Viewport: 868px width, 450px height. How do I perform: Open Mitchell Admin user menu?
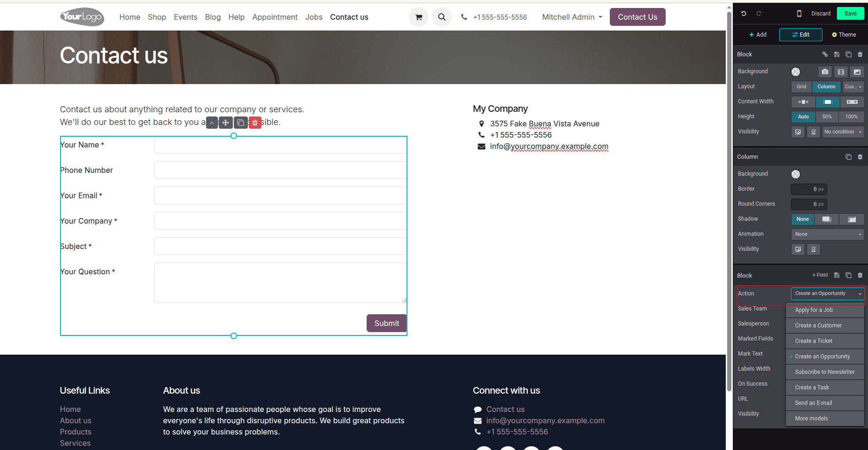point(572,17)
